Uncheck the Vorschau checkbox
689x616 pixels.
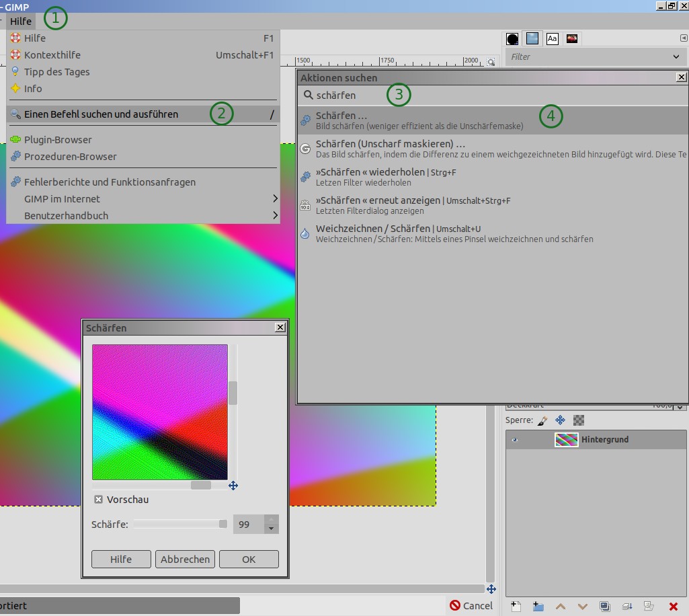pyautogui.click(x=98, y=500)
